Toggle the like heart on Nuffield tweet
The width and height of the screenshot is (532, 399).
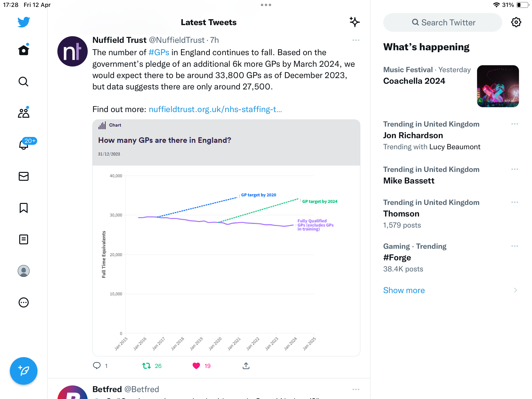(196, 366)
